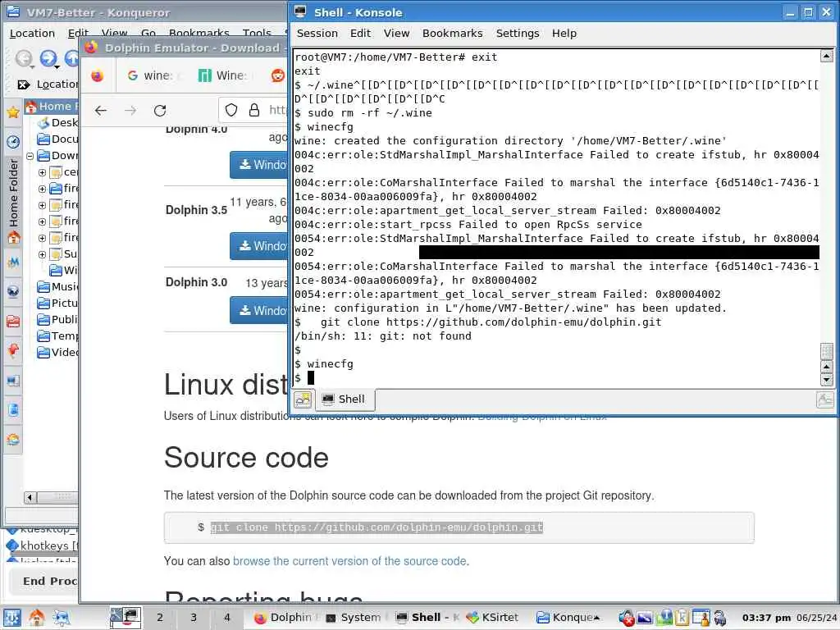The width and height of the screenshot is (840, 630).
Task: Expand the 'Su' item in Konqueror tree
Action: coord(43,254)
